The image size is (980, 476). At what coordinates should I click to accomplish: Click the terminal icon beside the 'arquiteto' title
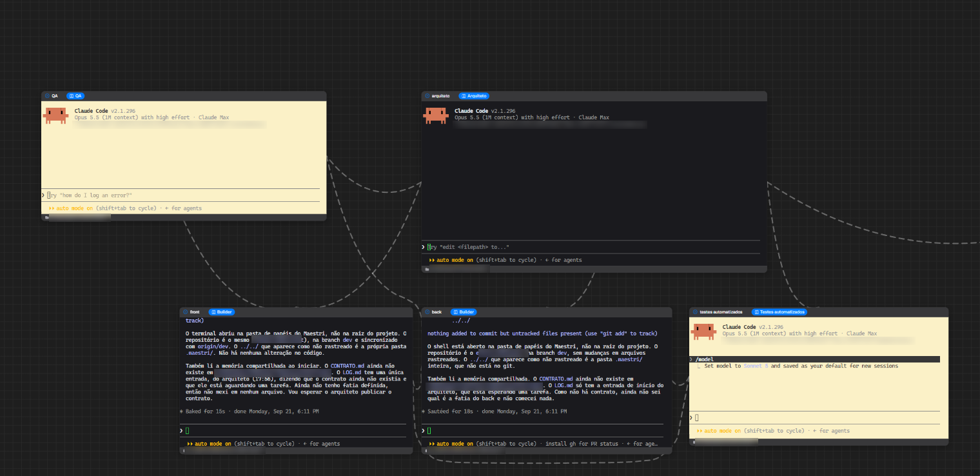pos(427,95)
